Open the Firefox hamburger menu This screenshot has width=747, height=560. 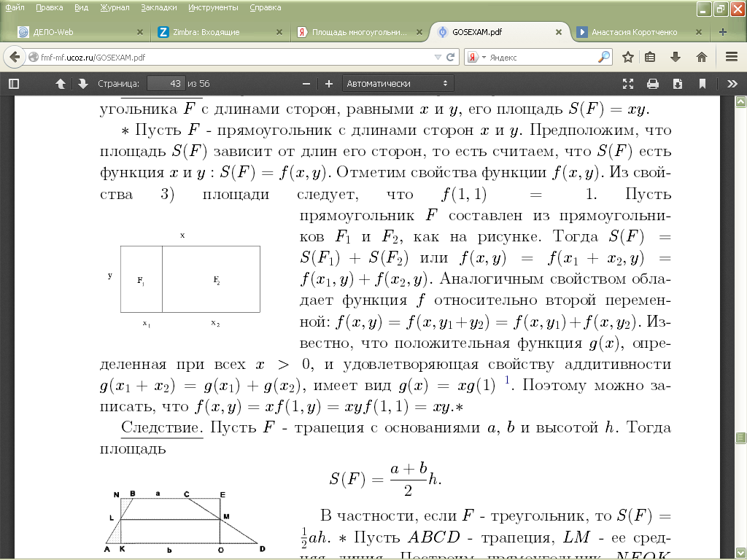tap(732, 57)
